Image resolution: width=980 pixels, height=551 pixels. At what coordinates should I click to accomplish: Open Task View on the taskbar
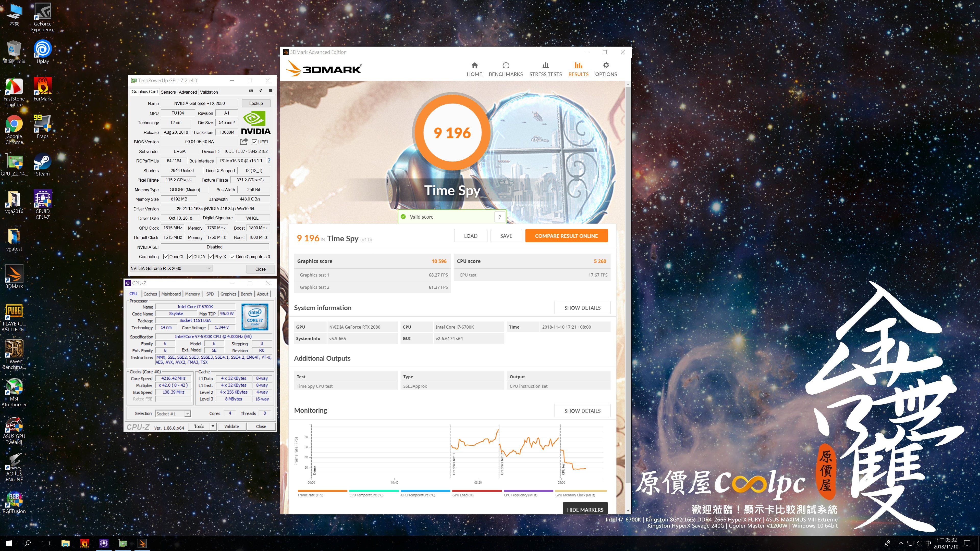[x=46, y=543]
